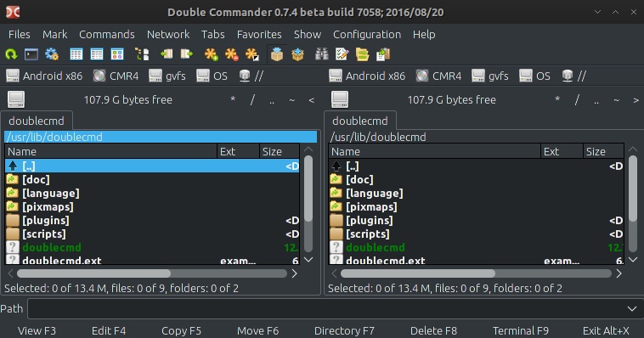Image resolution: width=644 pixels, height=338 pixels.
Task: Open the Multi-rename tool checklist icon
Action: click(x=342, y=54)
